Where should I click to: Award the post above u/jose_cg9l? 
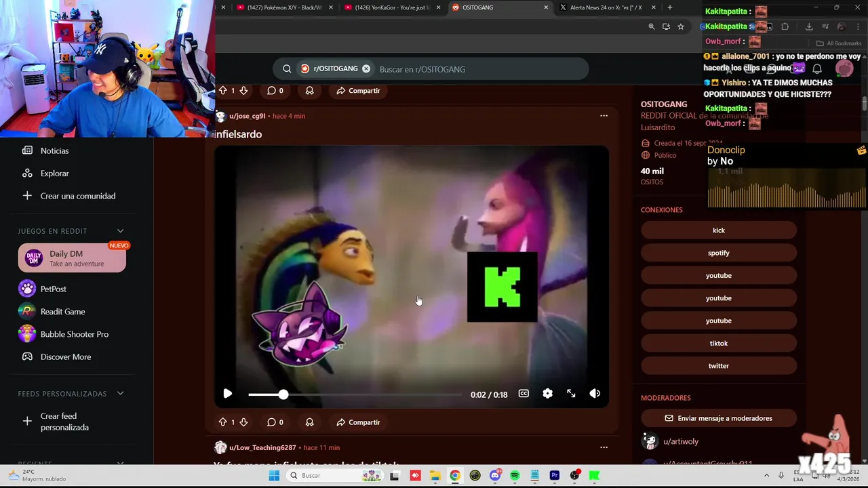(309, 91)
